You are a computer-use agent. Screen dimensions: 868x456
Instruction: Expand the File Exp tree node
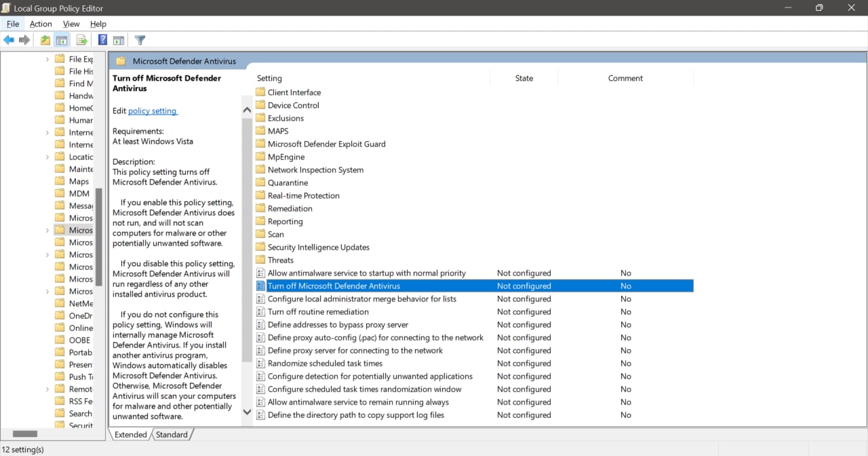[x=47, y=59]
